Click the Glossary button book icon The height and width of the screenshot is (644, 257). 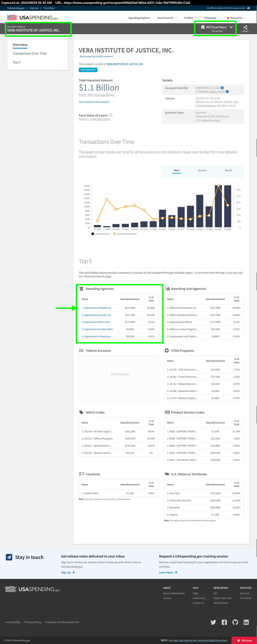(x=239, y=641)
